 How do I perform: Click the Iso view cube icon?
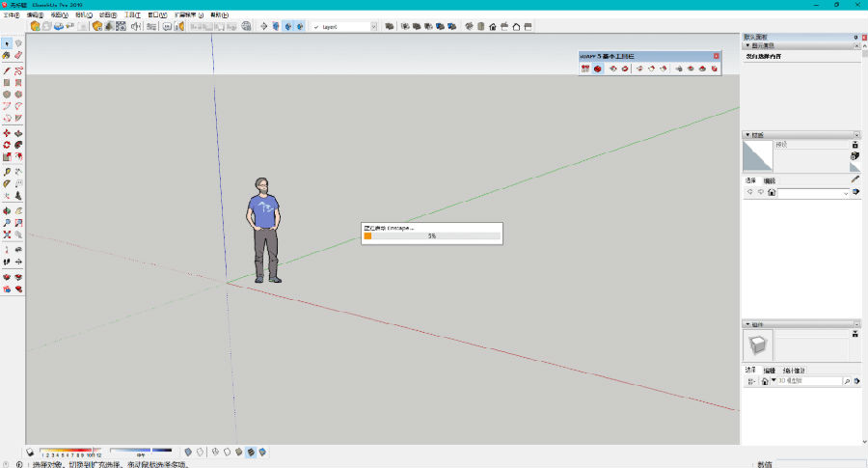(x=468, y=26)
